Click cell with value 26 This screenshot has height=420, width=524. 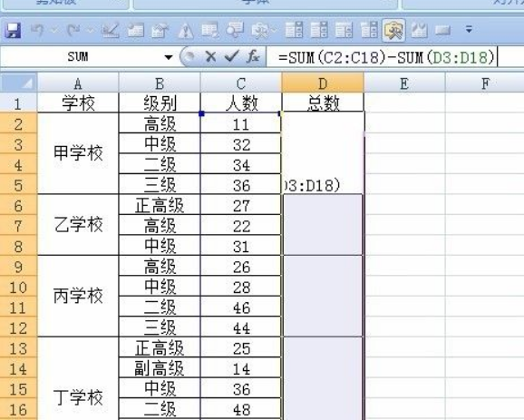point(241,266)
